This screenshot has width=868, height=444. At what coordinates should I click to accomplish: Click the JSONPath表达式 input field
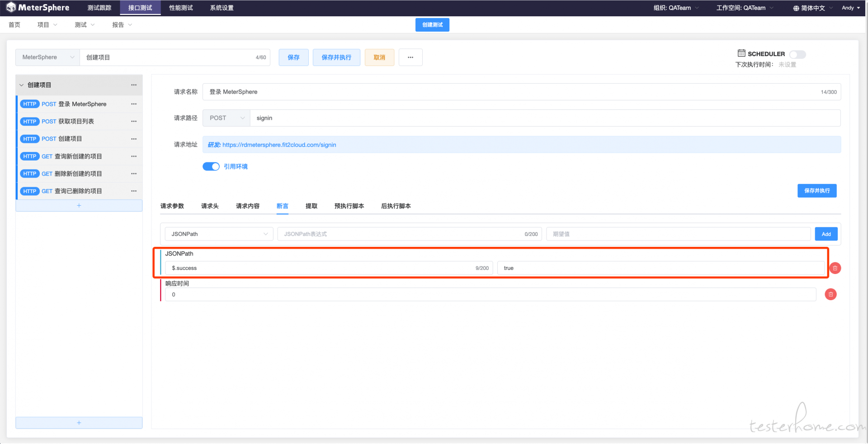pos(410,234)
